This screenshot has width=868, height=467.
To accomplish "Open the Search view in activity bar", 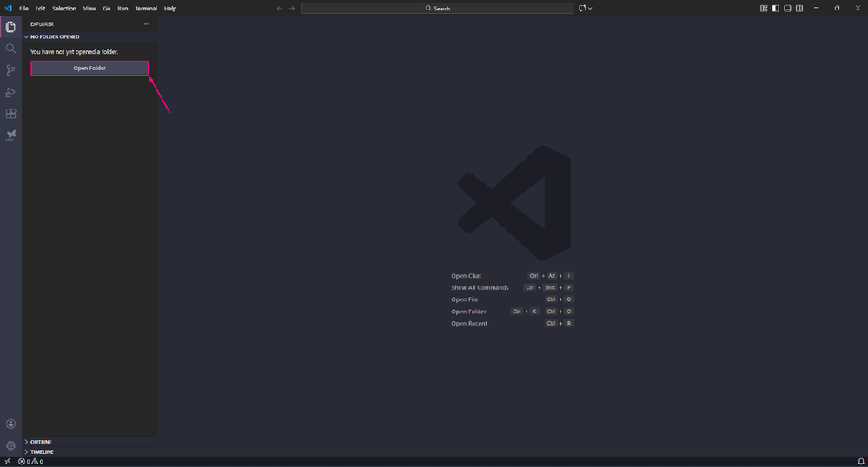I will point(10,49).
